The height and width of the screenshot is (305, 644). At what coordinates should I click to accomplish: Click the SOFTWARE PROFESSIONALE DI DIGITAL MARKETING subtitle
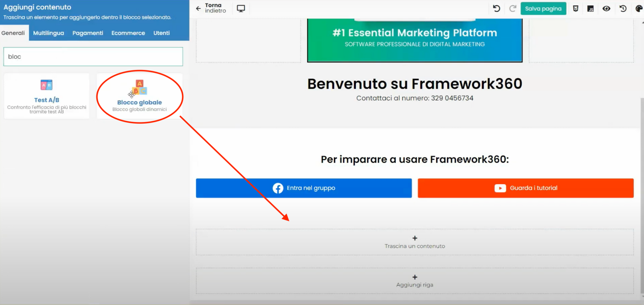[415, 44]
